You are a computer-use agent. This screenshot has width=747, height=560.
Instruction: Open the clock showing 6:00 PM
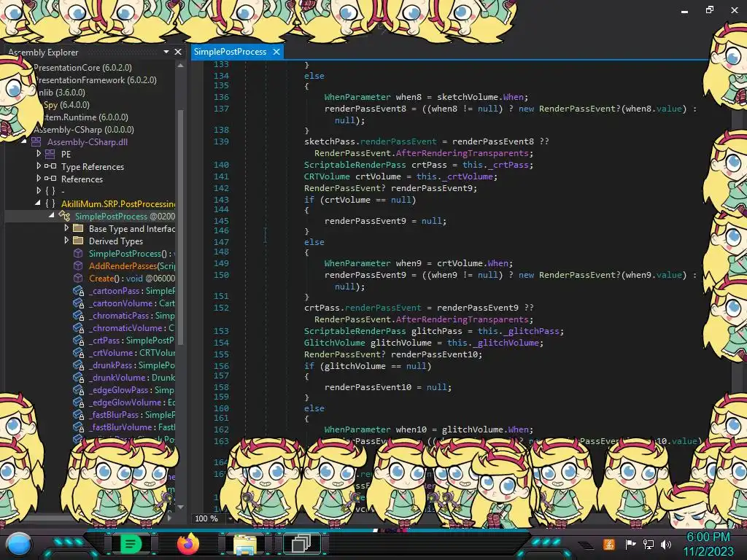click(708, 537)
